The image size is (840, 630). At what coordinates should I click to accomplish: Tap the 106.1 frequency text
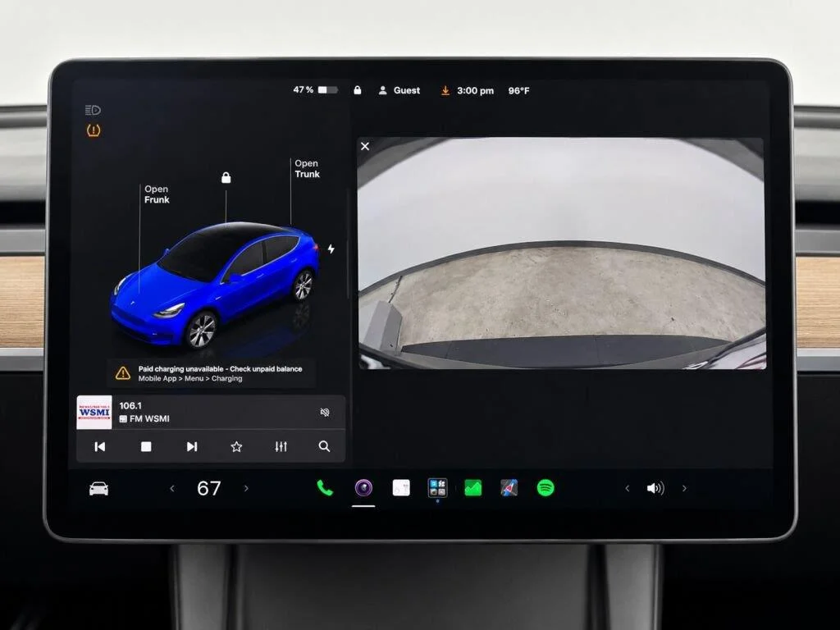(130, 405)
